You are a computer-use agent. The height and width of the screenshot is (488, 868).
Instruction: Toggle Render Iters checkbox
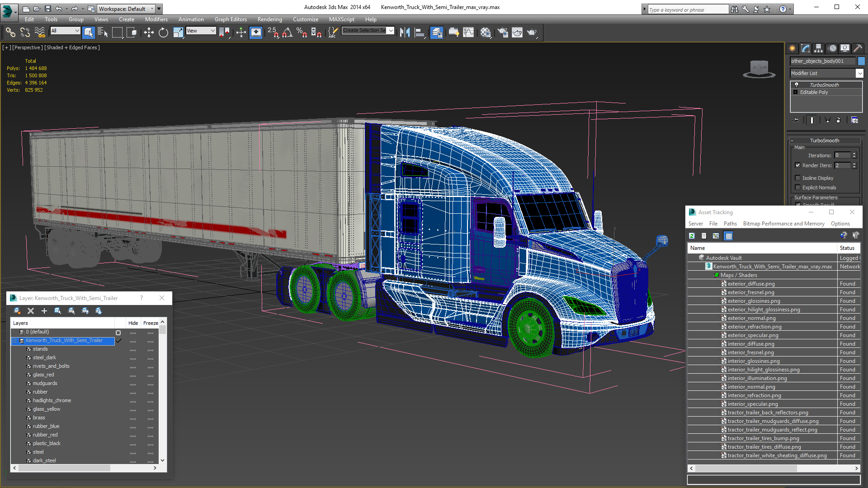[x=797, y=165]
